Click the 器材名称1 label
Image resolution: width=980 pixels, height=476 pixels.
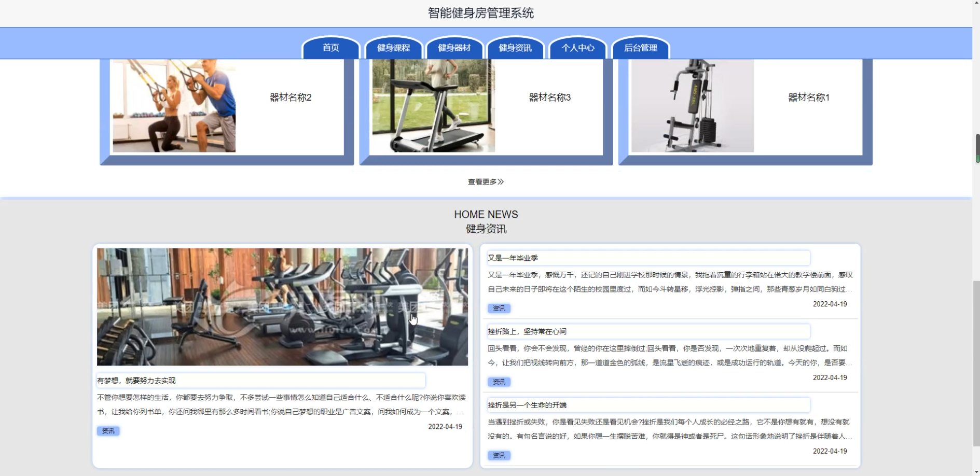tap(809, 97)
